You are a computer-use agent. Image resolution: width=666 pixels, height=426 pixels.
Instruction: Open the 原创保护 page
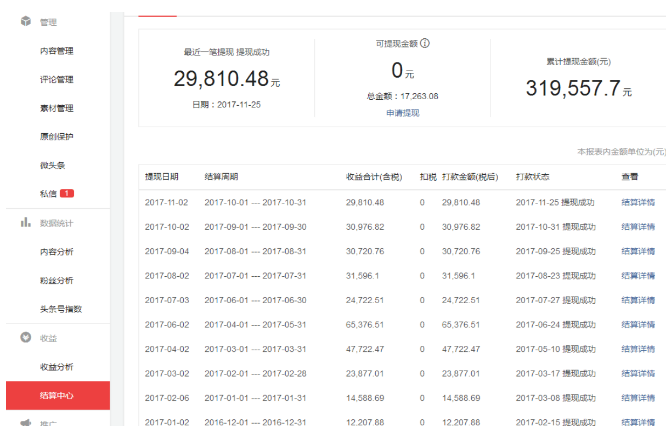point(56,136)
